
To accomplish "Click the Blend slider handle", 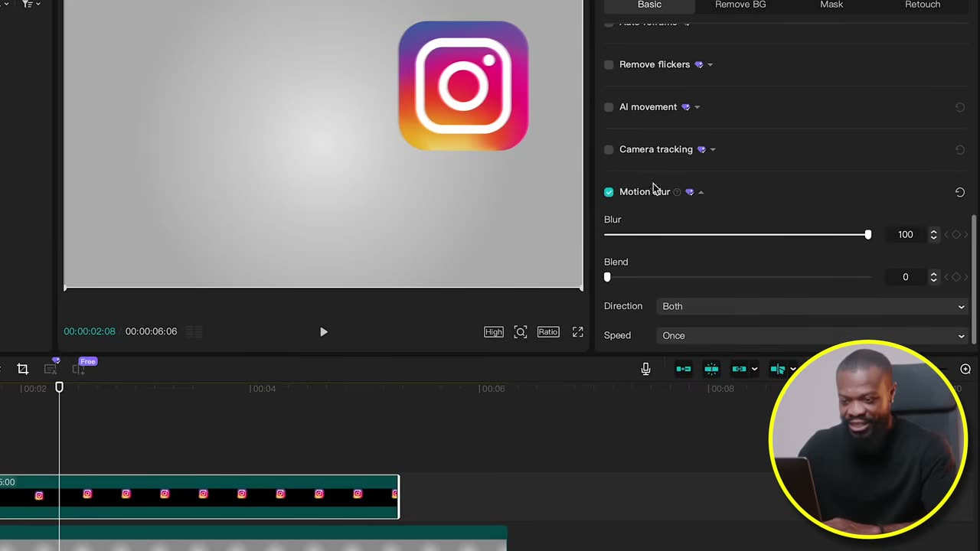I will coord(607,277).
